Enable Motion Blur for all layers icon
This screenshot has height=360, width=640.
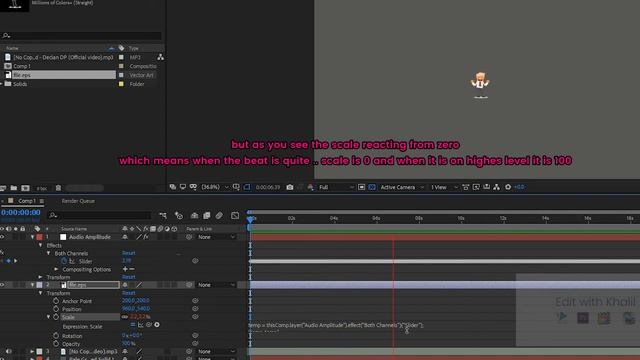pyautogui.click(x=220, y=216)
